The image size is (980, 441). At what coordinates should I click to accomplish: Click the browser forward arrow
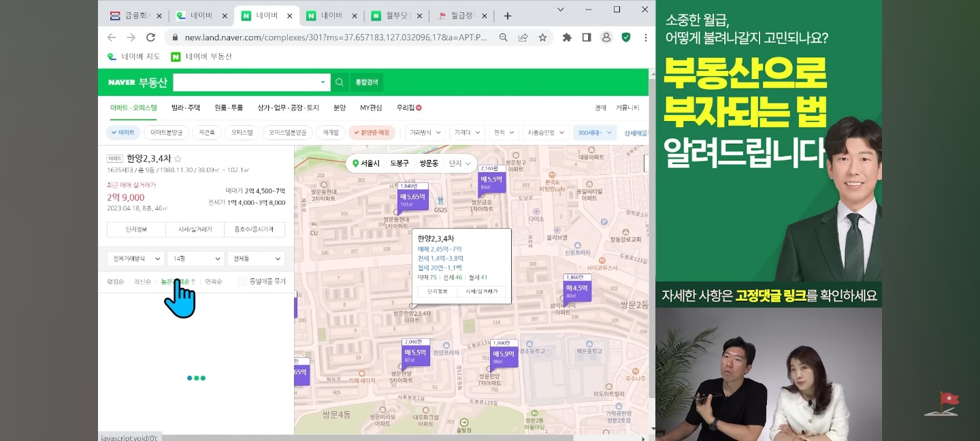[131, 37]
